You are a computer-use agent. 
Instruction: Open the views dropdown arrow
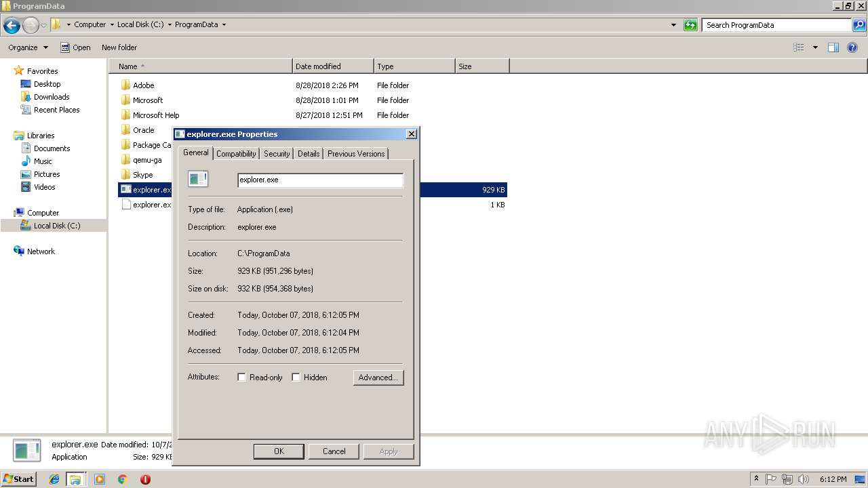815,47
